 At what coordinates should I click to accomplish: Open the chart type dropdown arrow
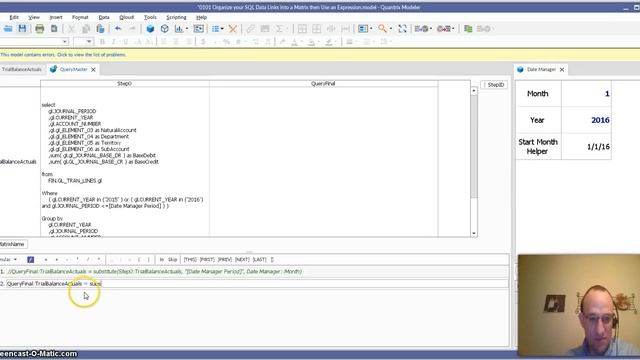pos(187,29)
